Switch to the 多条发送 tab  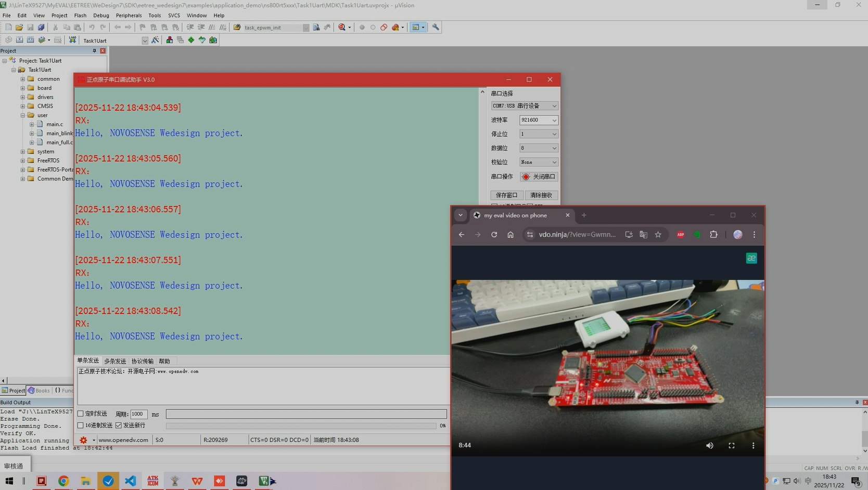click(115, 361)
